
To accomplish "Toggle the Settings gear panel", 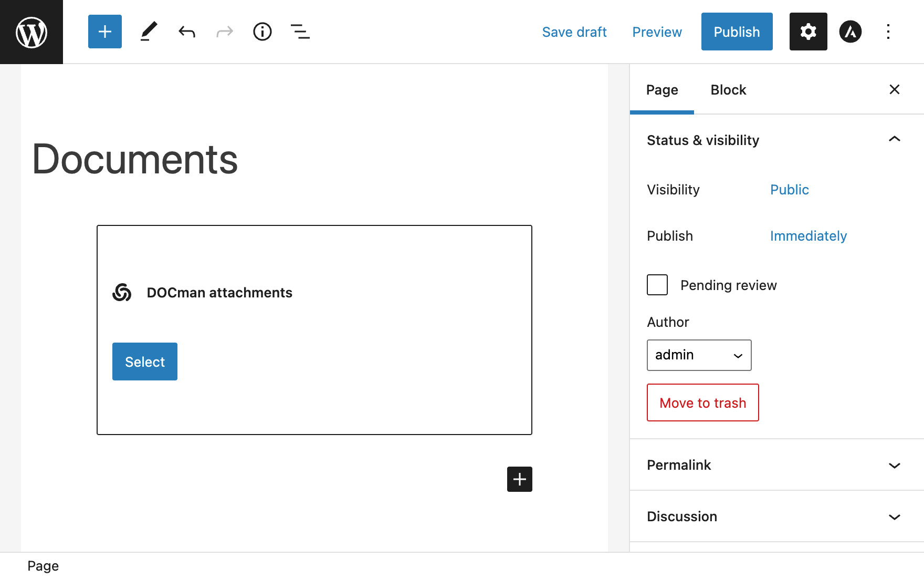I will [x=808, y=32].
